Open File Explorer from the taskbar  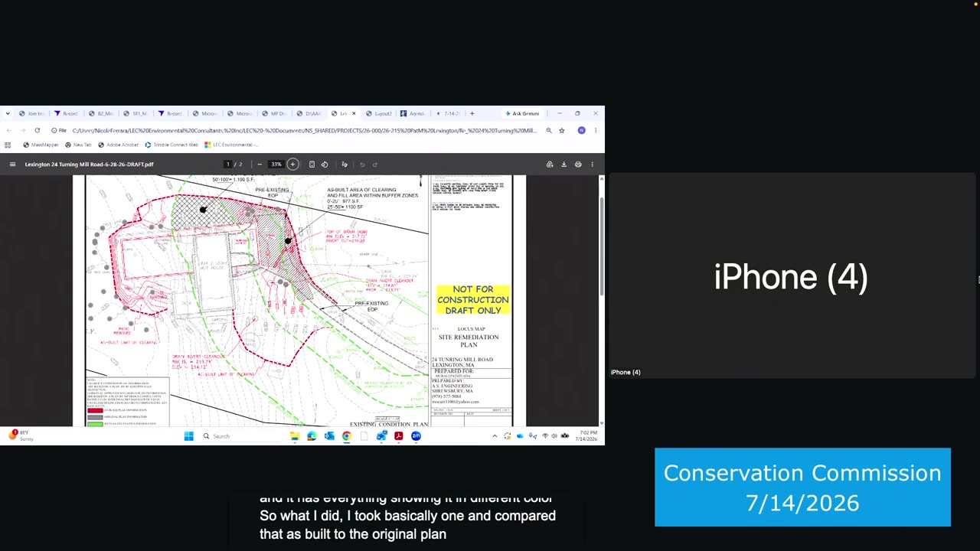click(x=295, y=436)
